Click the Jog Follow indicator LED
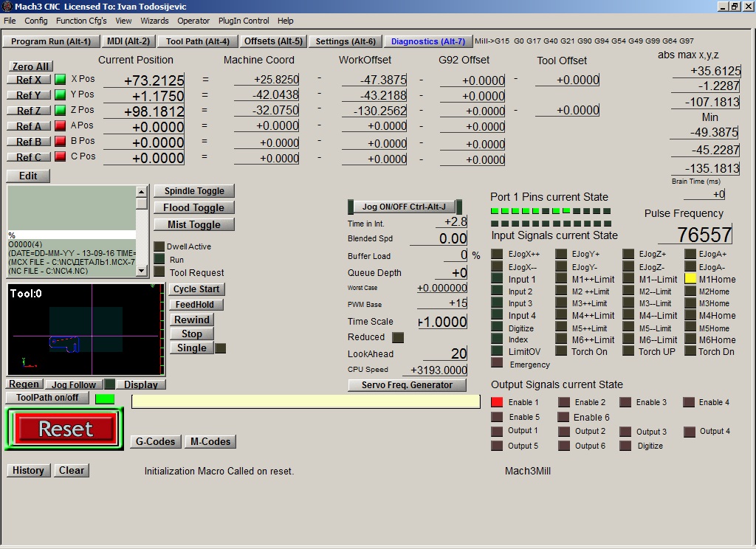This screenshot has width=756, height=549. pos(110,384)
